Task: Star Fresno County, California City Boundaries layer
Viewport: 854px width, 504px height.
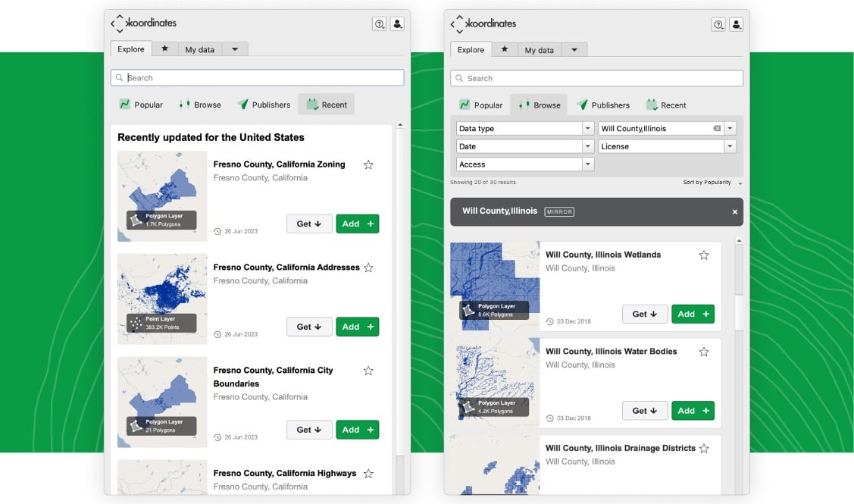Action: click(368, 371)
